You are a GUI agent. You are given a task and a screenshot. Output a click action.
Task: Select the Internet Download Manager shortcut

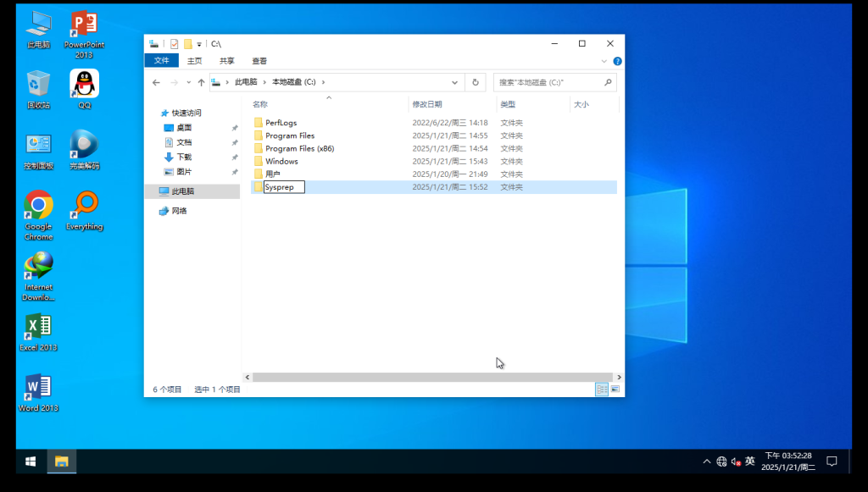[38, 268]
